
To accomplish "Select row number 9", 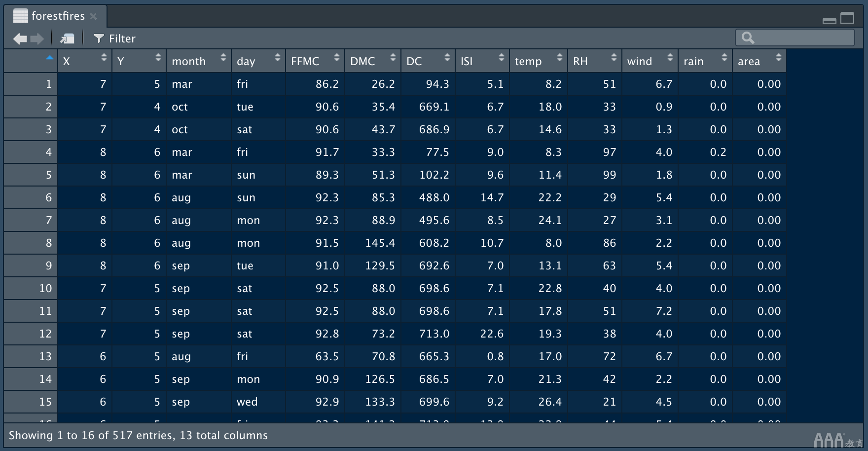I will (x=31, y=265).
